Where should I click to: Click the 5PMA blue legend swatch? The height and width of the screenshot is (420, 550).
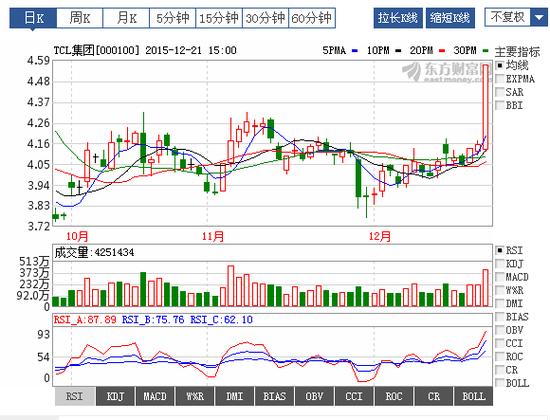[x=355, y=51]
